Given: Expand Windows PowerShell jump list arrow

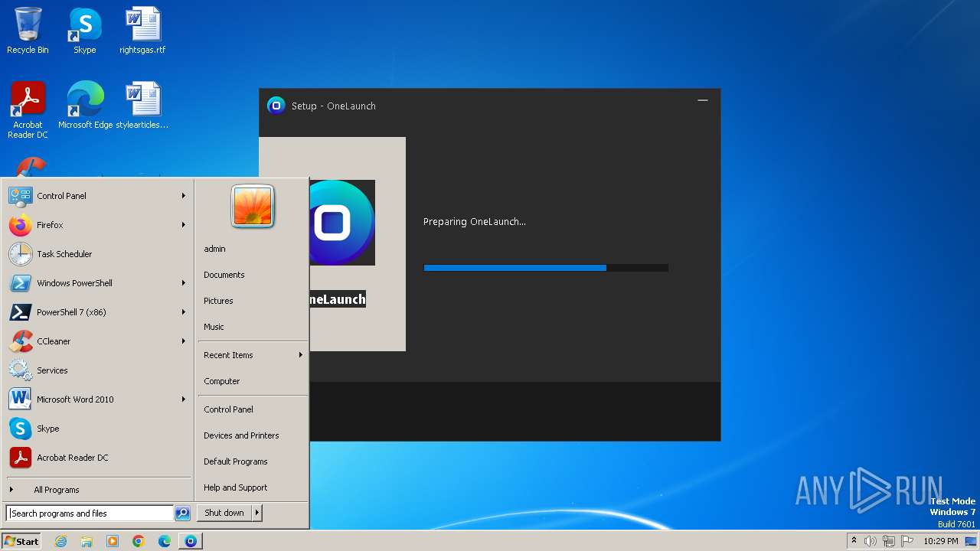Looking at the screenshot, I should coord(184,283).
